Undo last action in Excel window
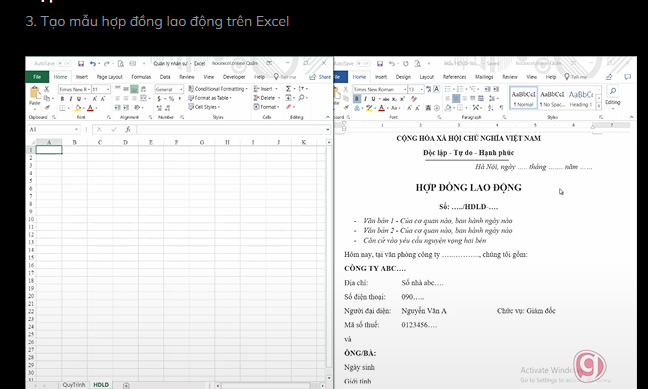The image size is (648, 389). pyautogui.click(x=93, y=63)
